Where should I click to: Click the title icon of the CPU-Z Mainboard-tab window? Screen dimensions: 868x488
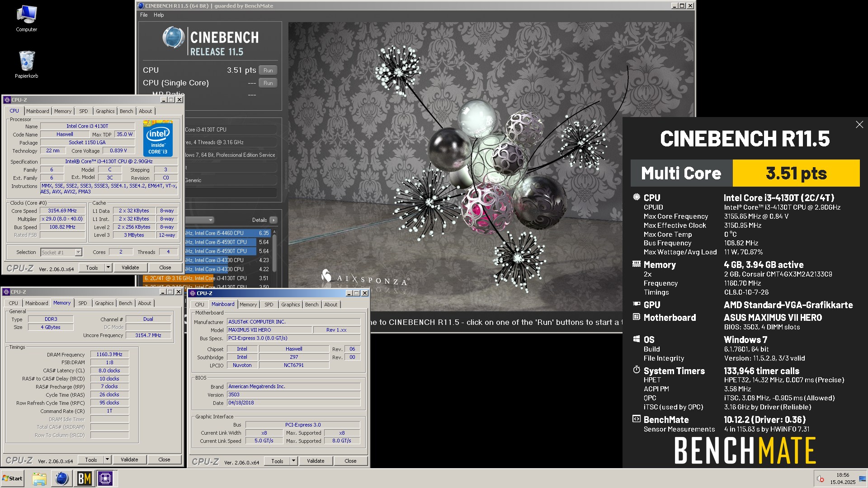193,293
